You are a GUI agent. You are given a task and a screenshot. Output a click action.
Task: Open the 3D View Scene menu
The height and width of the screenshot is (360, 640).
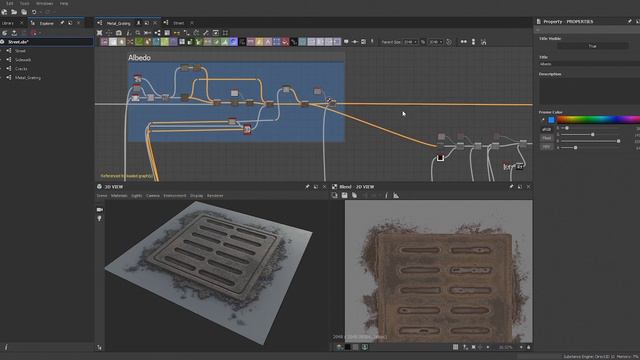pyautogui.click(x=102, y=196)
